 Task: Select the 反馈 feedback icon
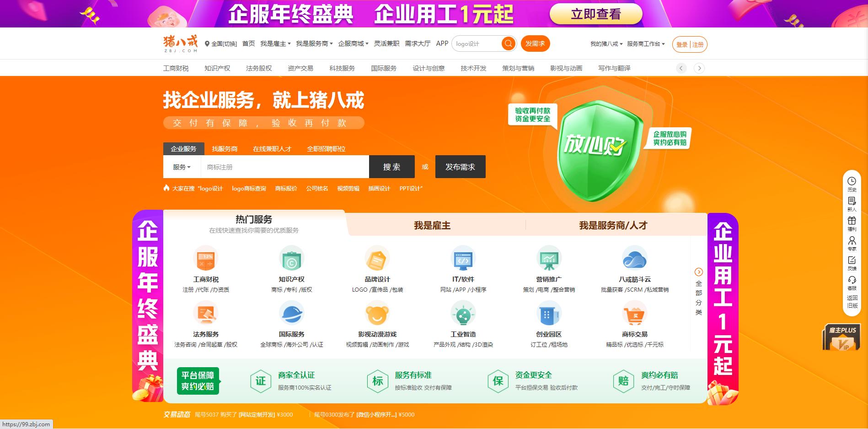tap(852, 260)
